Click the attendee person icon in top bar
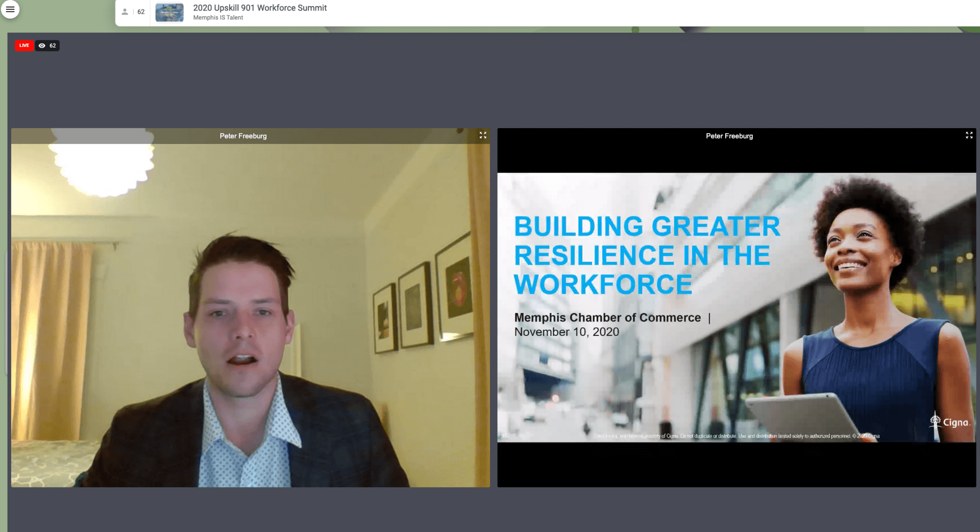 coord(125,12)
